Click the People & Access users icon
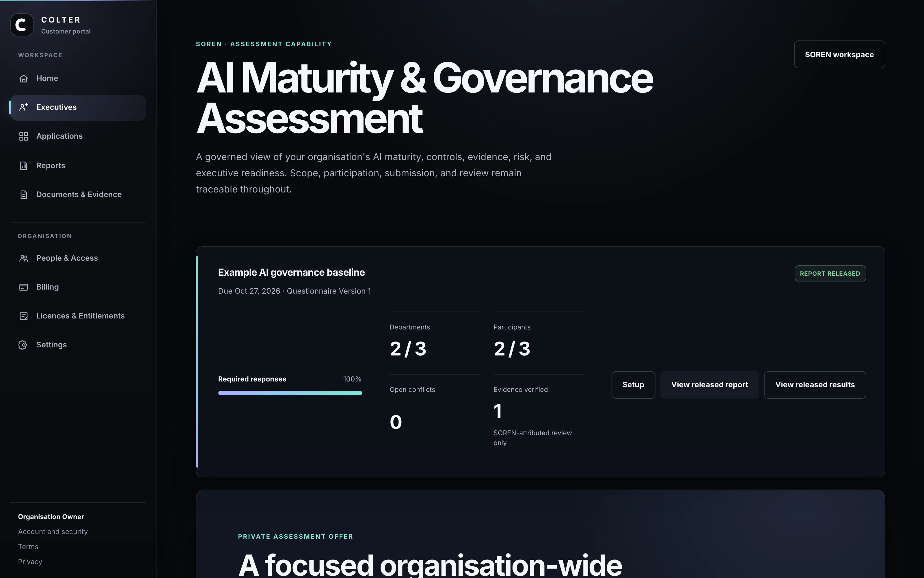 click(x=24, y=258)
